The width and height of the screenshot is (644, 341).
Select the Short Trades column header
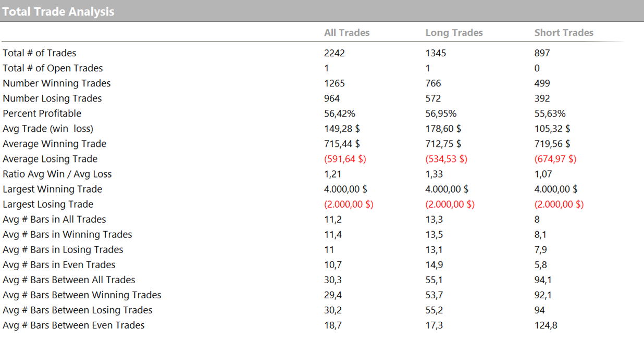[x=564, y=33]
